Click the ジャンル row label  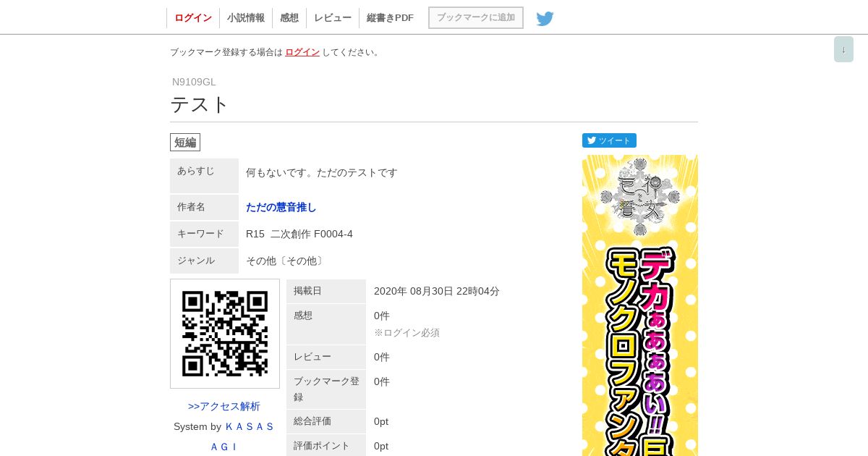point(204,261)
